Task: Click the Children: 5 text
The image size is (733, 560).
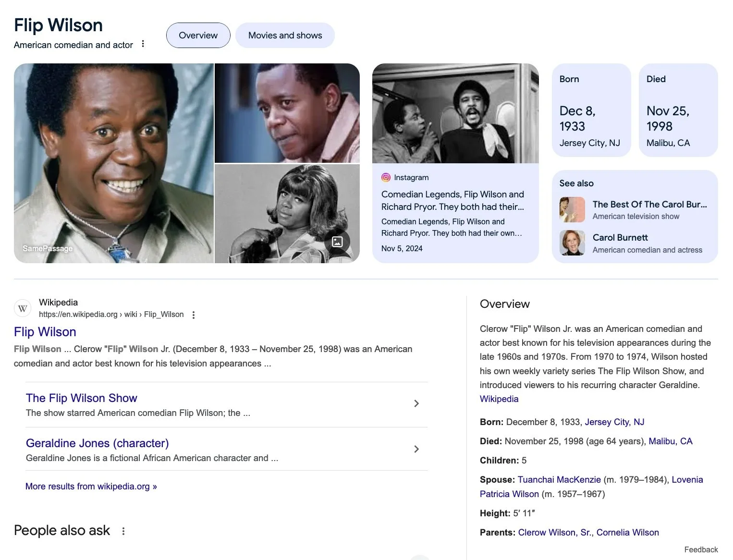Action: [503, 461]
